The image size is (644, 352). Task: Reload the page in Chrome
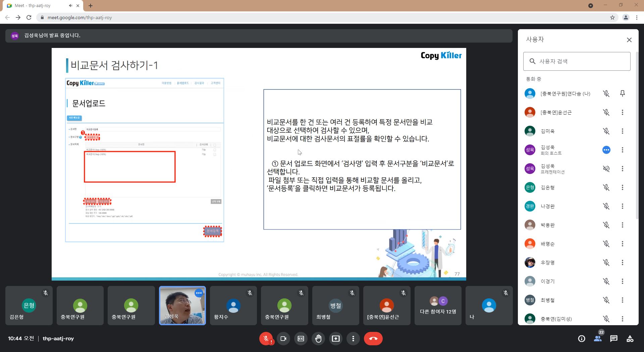click(x=29, y=17)
